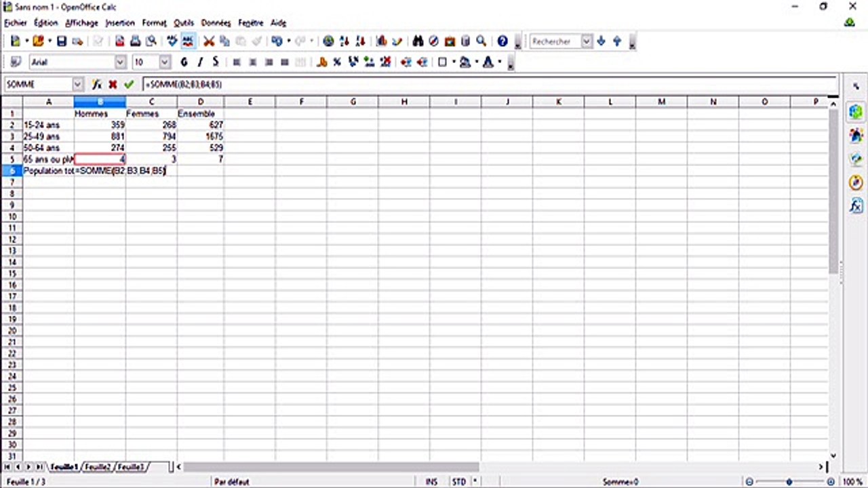
Task: Click the Undo icon
Action: point(277,41)
